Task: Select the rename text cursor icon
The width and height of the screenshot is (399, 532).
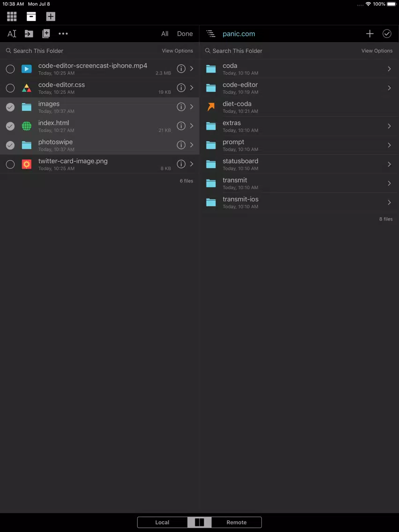Action: point(12,34)
